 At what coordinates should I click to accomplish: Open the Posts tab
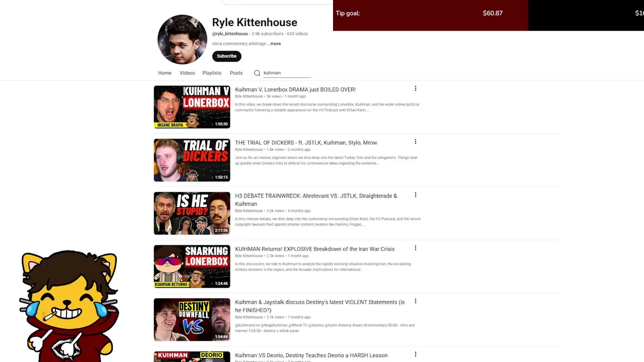[x=236, y=73]
